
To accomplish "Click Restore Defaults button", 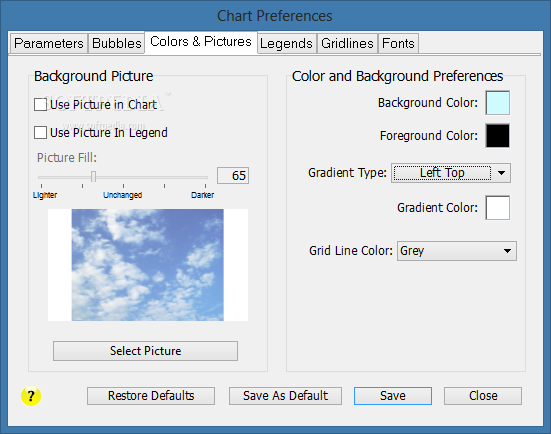I will 151,396.
